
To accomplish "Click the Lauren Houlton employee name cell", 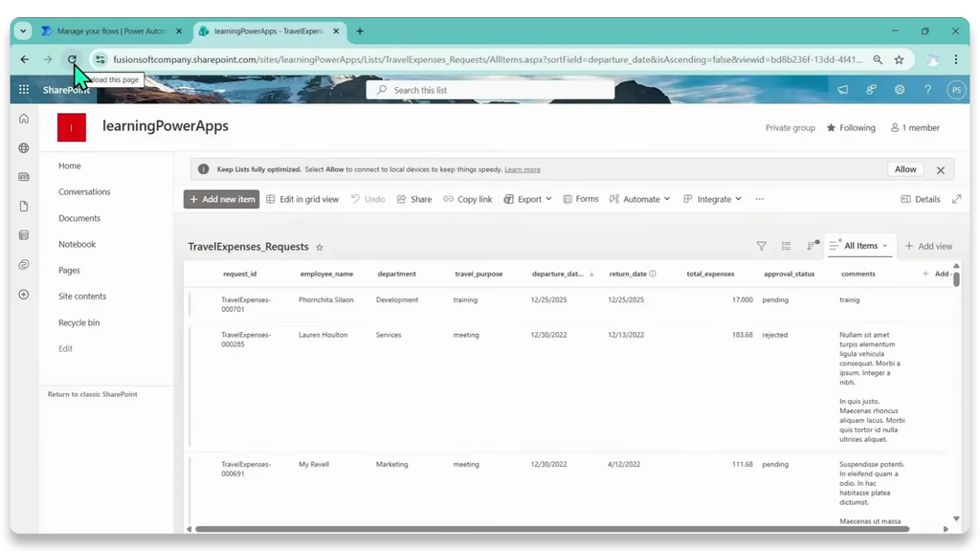I will pos(323,335).
